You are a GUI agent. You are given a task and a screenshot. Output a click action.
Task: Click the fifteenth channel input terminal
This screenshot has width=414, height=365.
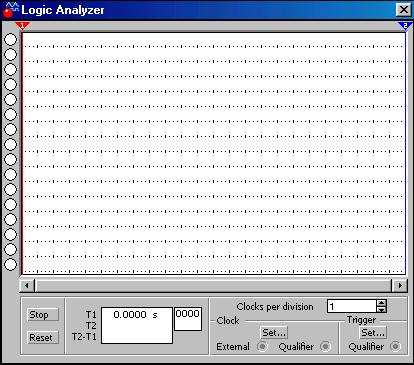[x=10, y=249]
